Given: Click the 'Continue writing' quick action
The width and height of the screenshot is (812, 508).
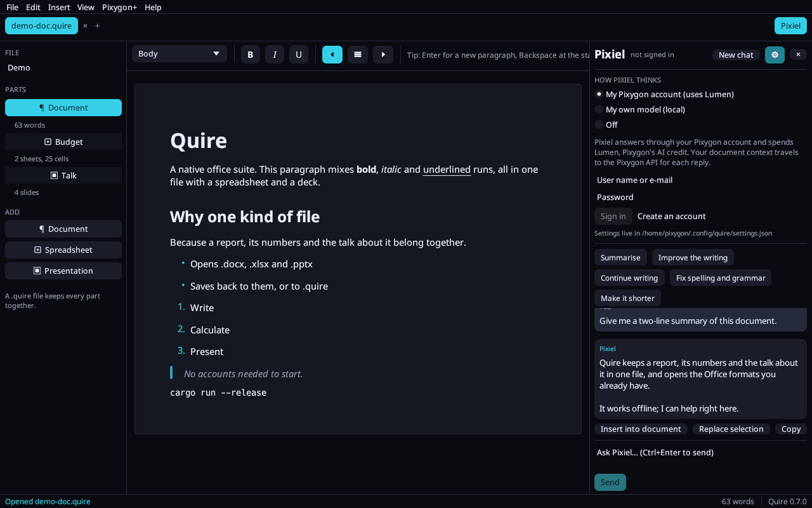Looking at the screenshot, I should tap(629, 277).
